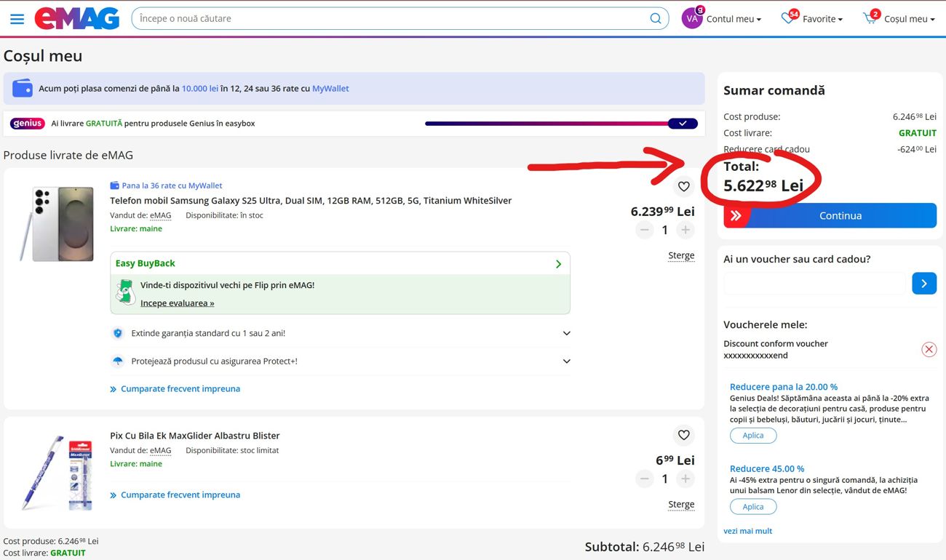Open the hamburger menu

(17, 19)
